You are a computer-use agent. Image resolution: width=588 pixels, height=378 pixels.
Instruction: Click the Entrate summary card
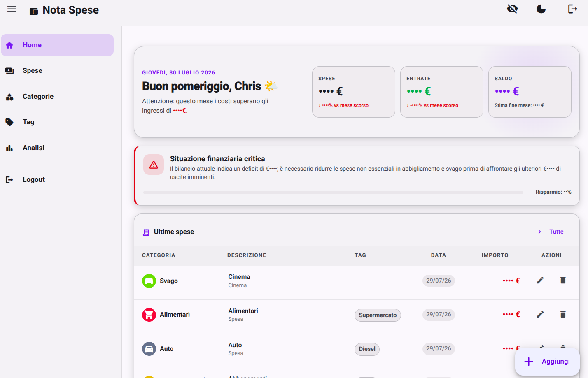coord(442,92)
